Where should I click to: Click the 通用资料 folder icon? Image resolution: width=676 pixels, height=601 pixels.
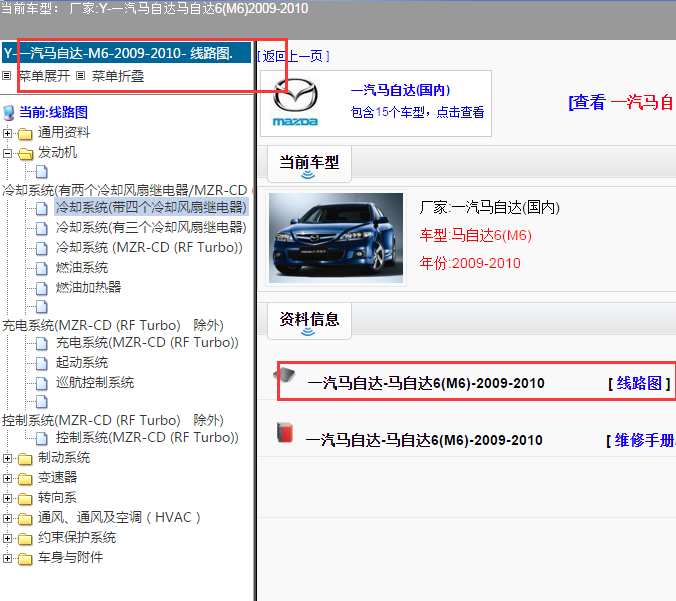25,134
